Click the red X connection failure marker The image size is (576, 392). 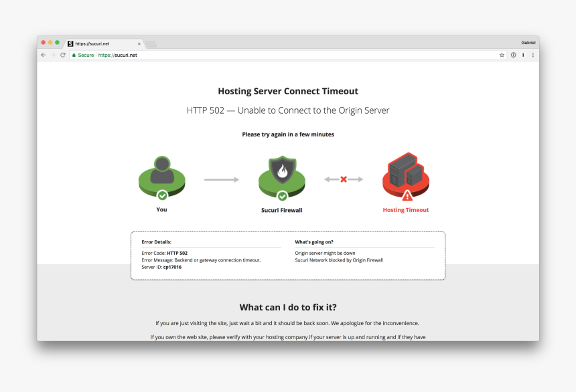(344, 179)
